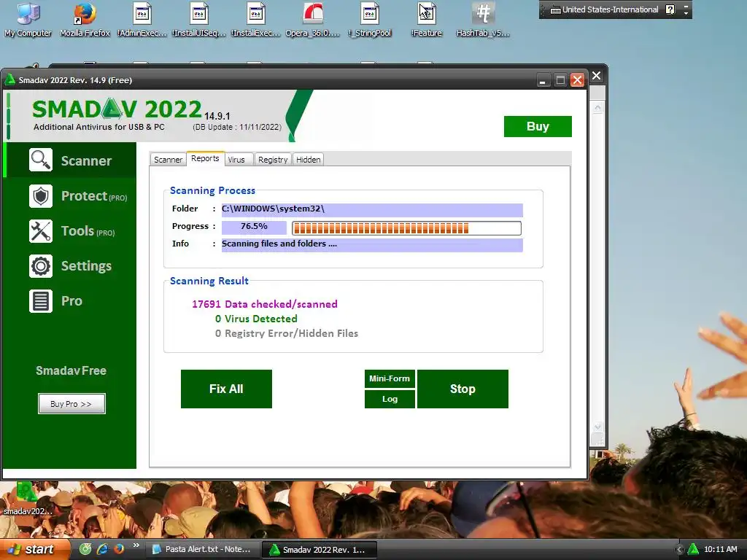Screen dimensions: 747x560
Task: Select the HashTab_v5 desktop icon
Action: coord(483,20)
